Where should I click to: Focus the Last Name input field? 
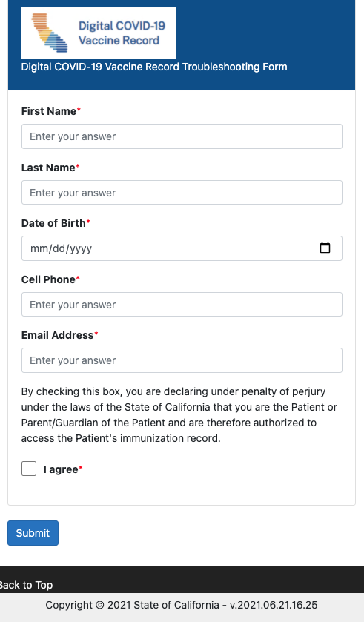point(182,193)
